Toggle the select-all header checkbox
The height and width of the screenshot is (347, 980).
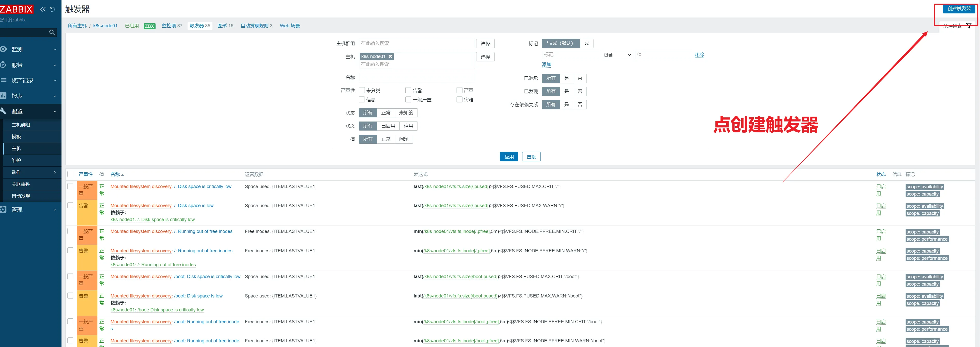tap(70, 174)
